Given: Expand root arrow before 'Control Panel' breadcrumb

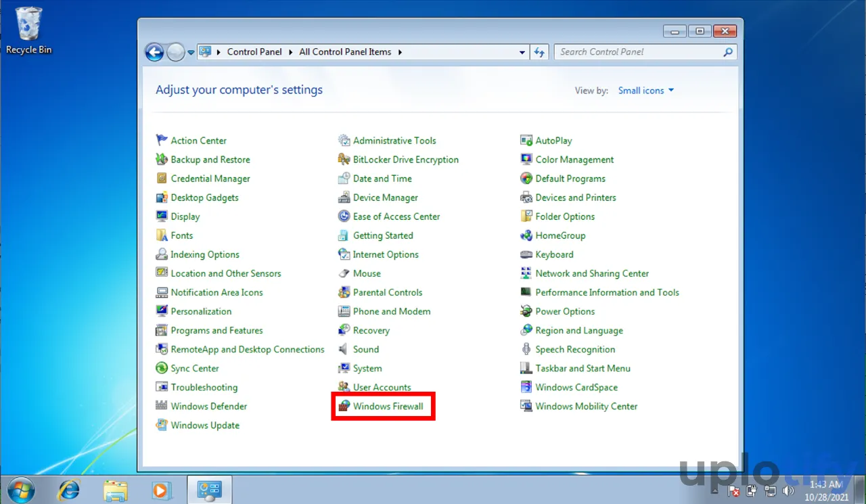Looking at the screenshot, I should (x=219, y=52).
